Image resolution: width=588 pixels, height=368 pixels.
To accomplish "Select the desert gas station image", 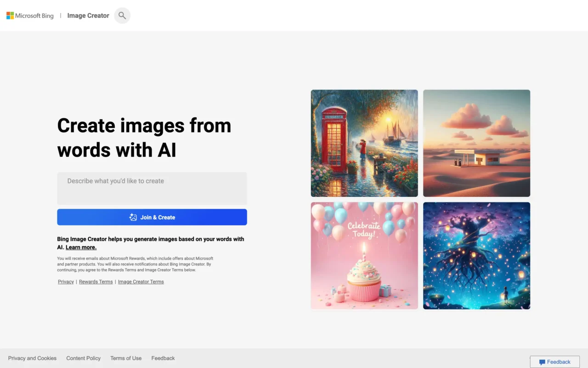I will pyautogui.click(x=476, y=143).
